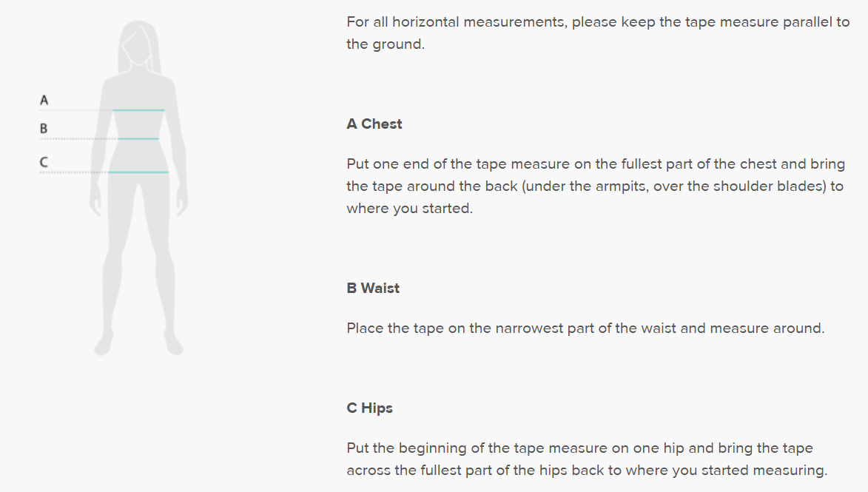Click the teal waist measurement line on the figure
868x492 pixels.
[x=138, y=138]
